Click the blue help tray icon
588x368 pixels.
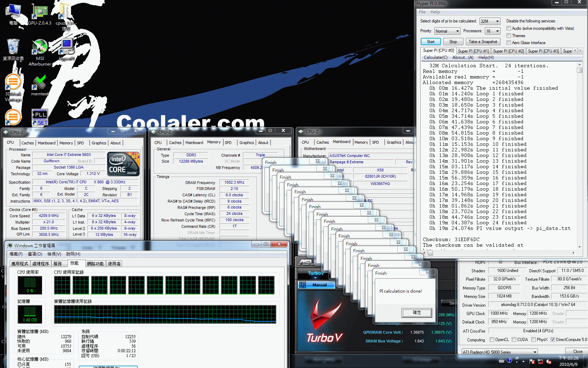[x=509, y=360]
